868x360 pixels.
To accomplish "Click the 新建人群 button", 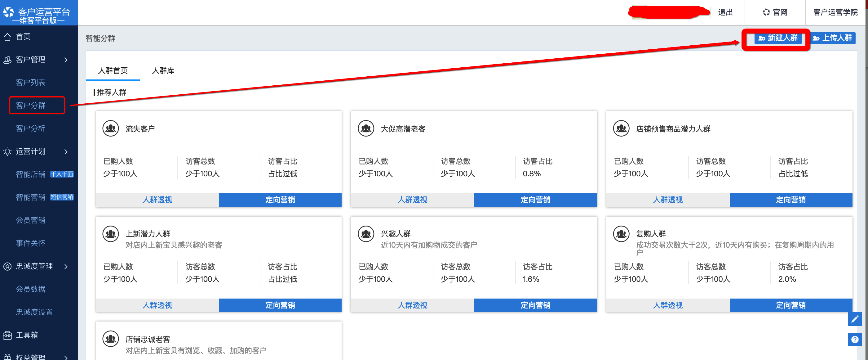I will click(778, 38).
